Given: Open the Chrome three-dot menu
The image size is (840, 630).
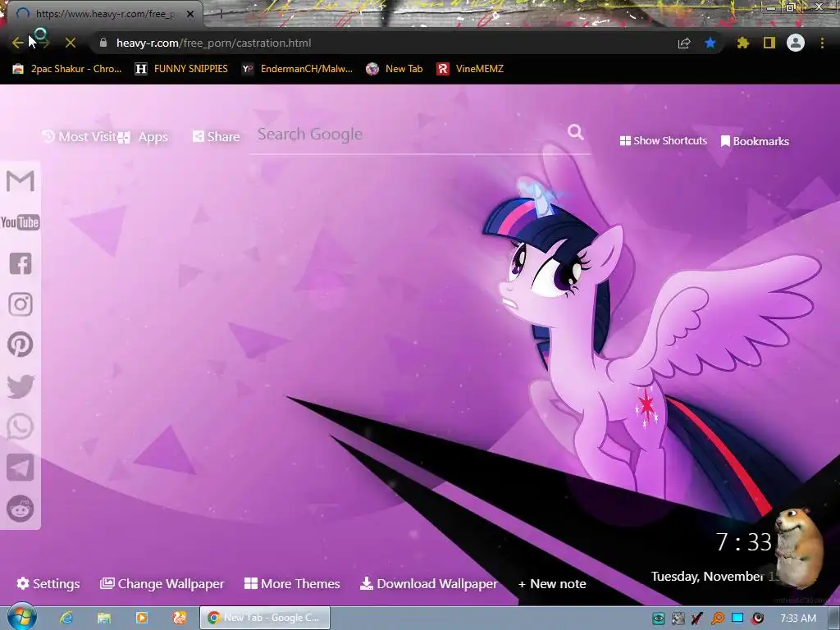Looking at the screenshot, I should coord(822,43).
